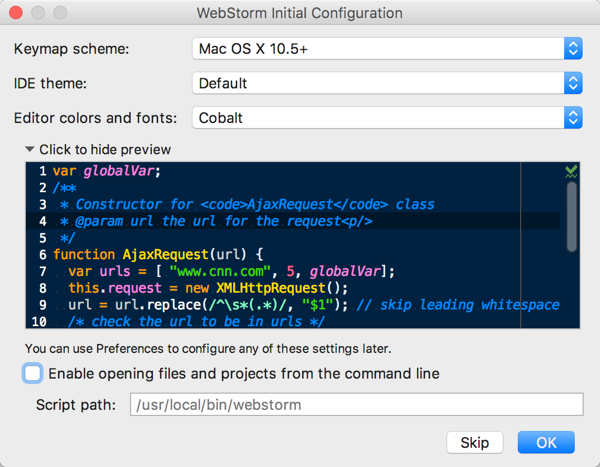Click line number 7 in the gutter
This screenshot has height=467, width=600.
[x=43, y=271]
